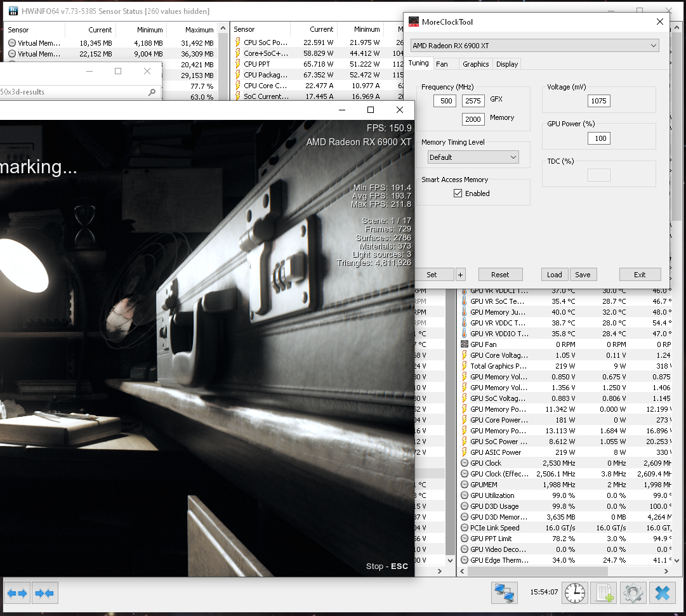Click the GPU PPT Limit row icon

click(x=465, y=539)
